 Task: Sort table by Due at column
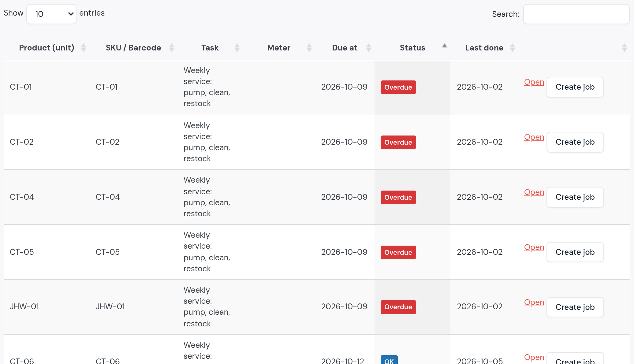point(345,48)
